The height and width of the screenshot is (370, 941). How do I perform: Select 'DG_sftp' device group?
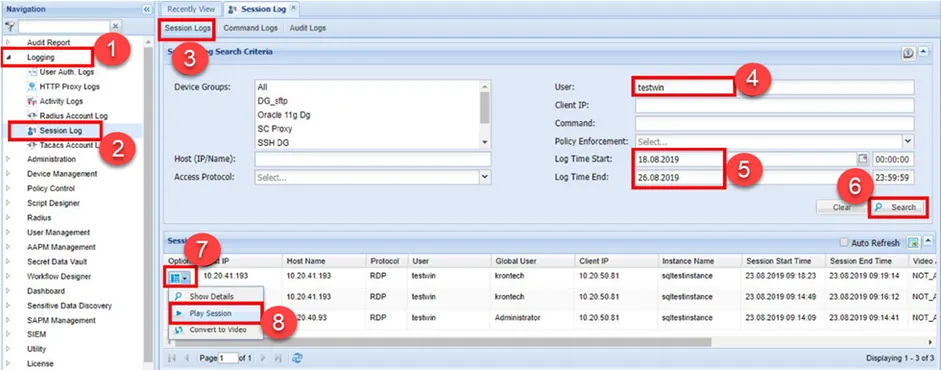tap(272, 101)
